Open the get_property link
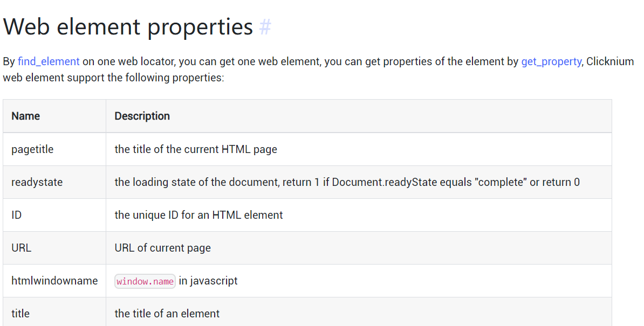Screen dimensions: 644x326 (551, 61)
